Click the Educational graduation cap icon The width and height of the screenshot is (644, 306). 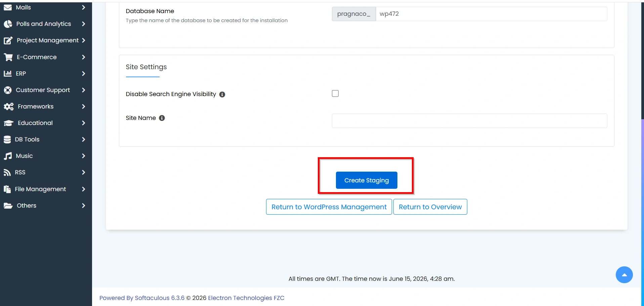8,123
